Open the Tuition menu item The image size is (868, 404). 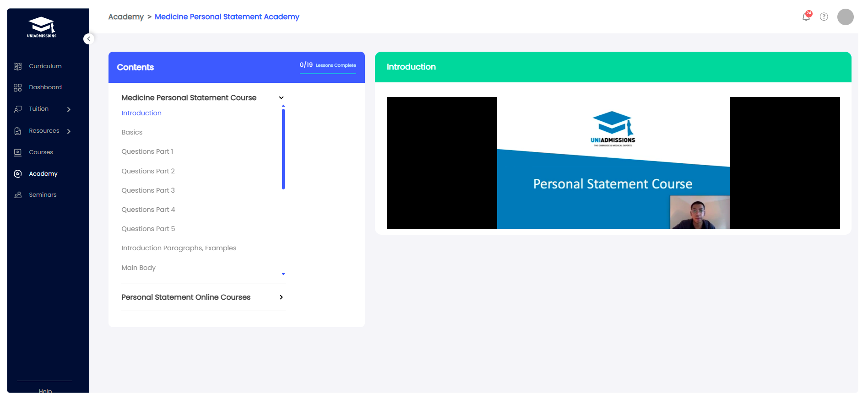(39, 109)
